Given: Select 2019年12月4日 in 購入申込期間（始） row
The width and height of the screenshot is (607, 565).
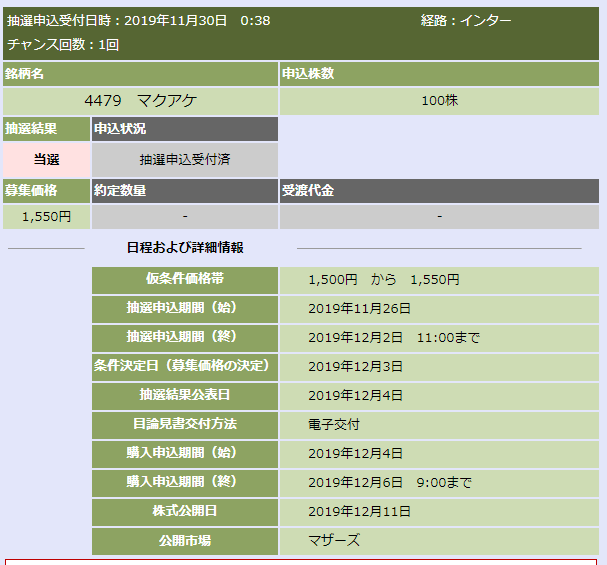Looking at the screenshot, I should 355,454.
